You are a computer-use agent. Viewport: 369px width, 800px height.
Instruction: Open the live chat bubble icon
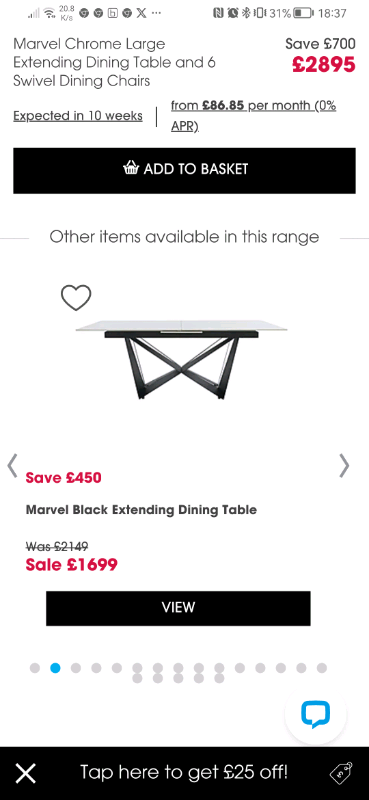[x=315, y=714]
